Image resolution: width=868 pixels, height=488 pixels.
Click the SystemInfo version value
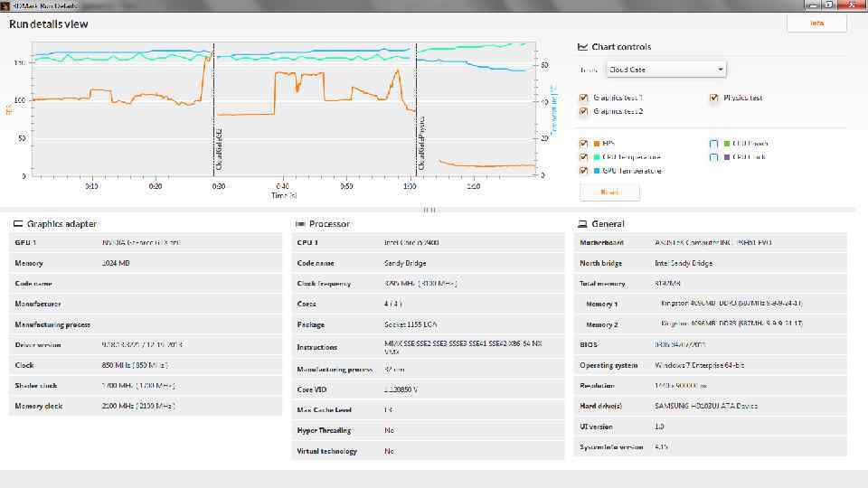coord(661,447)
